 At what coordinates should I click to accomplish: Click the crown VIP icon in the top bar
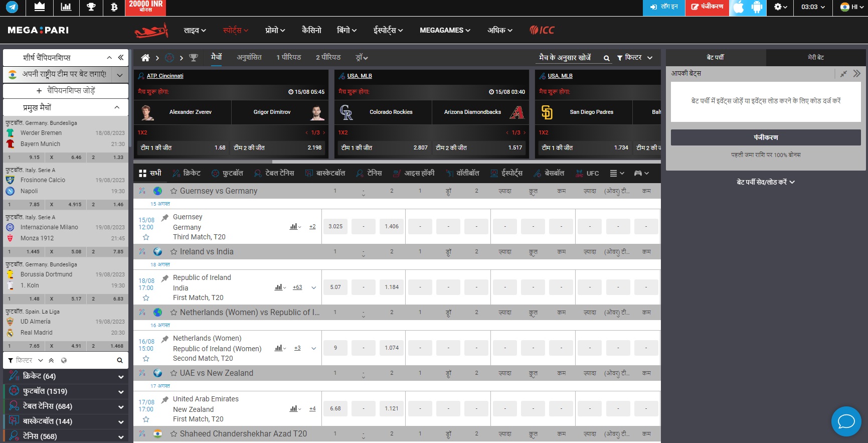pyautogui.click(x=39, y=7)
